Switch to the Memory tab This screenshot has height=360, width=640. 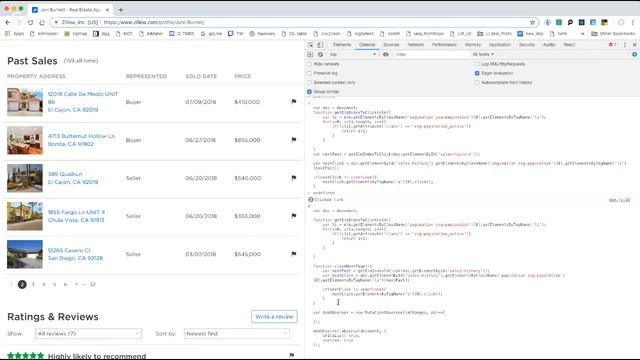tap(473, 44)
